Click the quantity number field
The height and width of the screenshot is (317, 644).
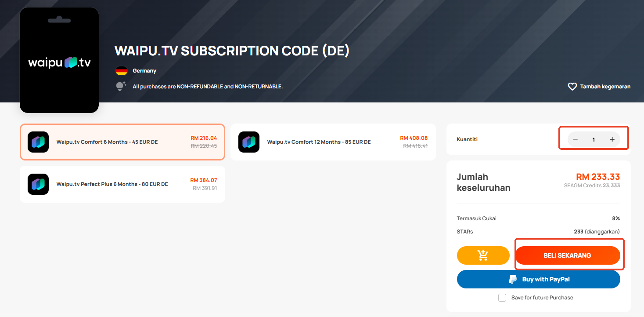point(594,139)
